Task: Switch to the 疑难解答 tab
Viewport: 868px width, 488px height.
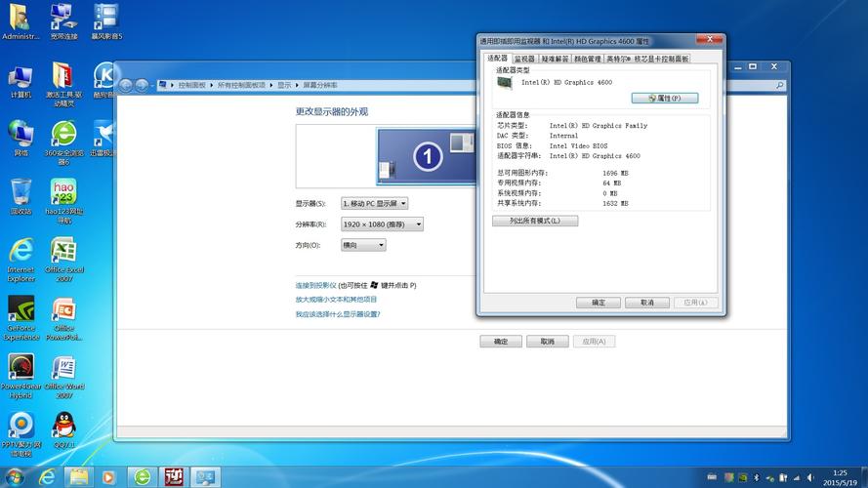Action: point(555,59)
